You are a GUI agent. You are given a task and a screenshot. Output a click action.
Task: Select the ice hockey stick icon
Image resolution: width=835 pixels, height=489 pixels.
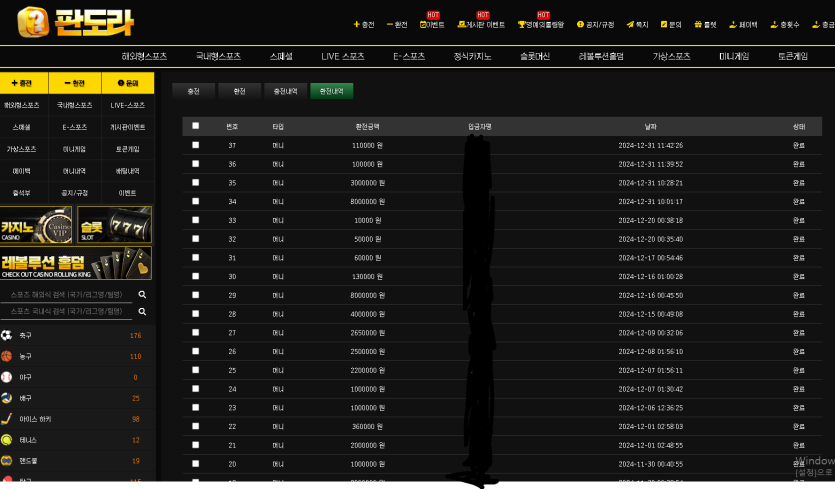click(7, 419)
